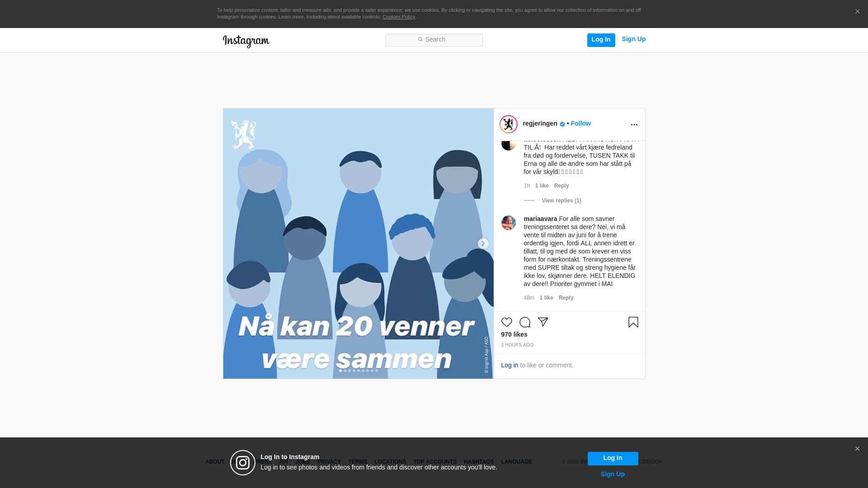Dismiss the cookie notice banner
868x488 pixels.
click(x=857, y=12)
